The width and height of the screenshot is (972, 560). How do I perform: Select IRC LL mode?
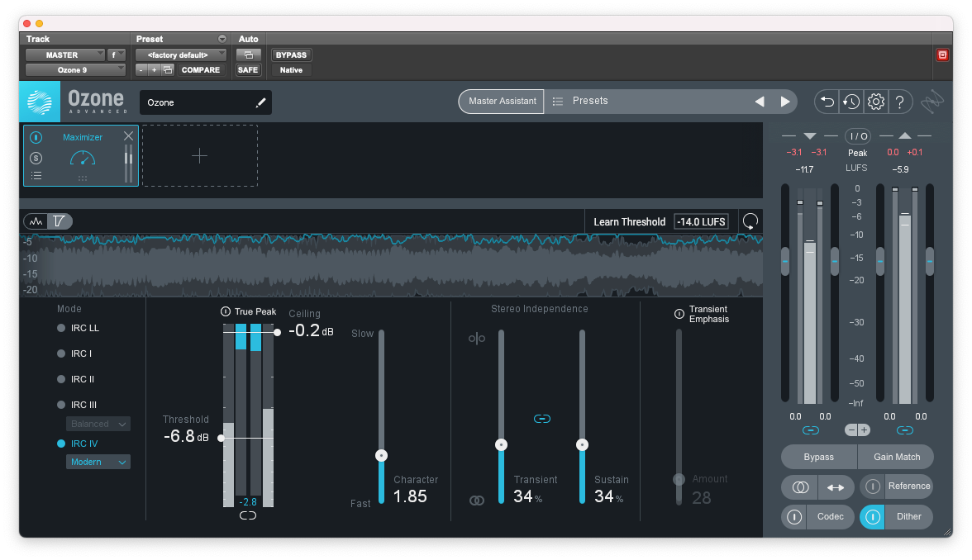78,329
